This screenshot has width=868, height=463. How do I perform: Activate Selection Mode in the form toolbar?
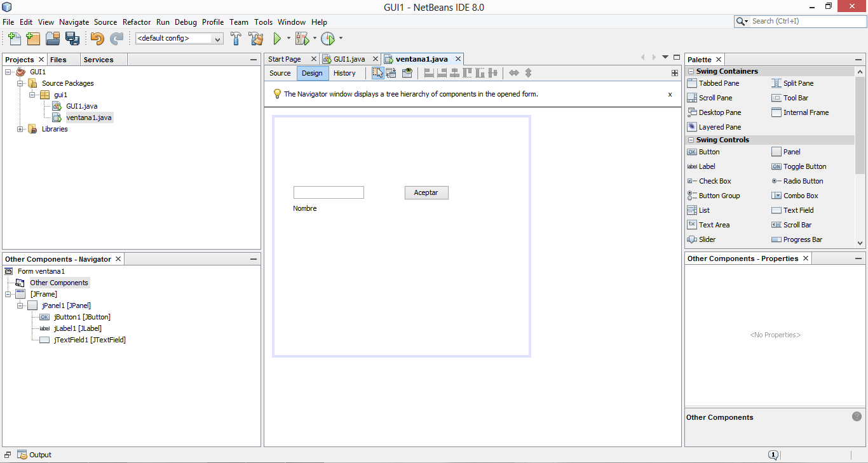(x=377, y=73)
